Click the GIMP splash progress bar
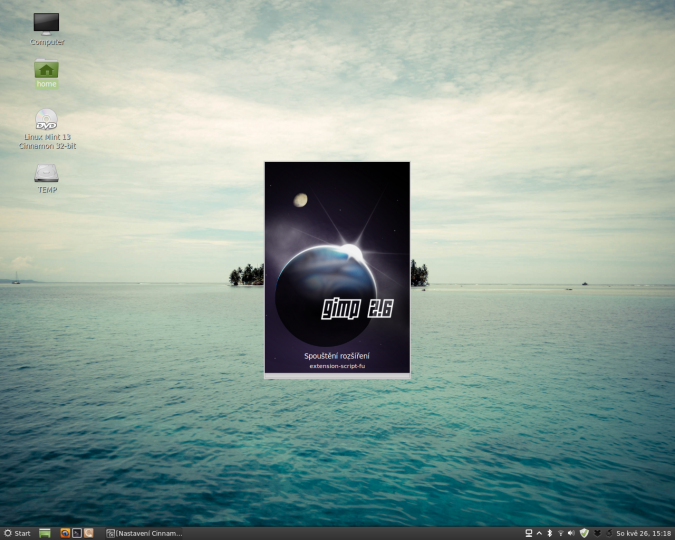 click(x=337, y=376)
